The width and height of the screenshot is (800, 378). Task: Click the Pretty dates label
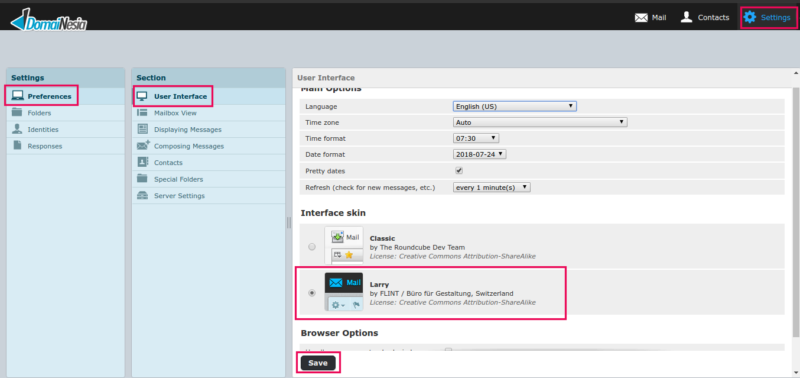pyautogui.click(x=324, y=171)
